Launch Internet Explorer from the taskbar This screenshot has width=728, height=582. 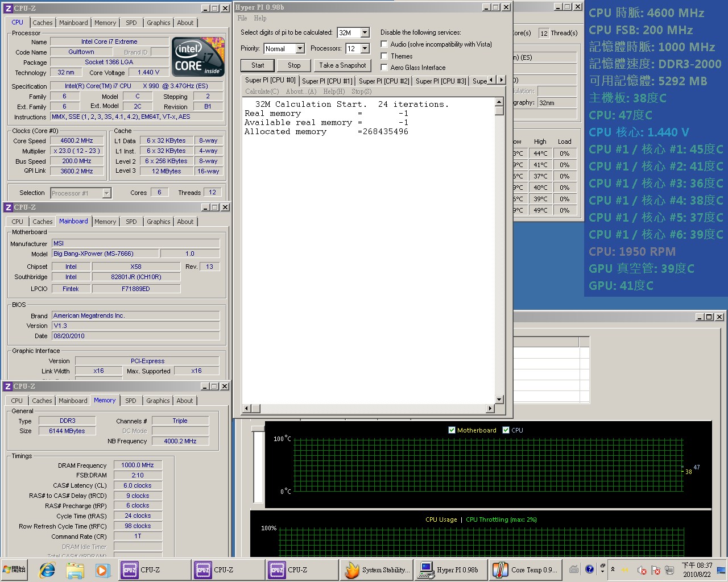click(x=47, y=569)
